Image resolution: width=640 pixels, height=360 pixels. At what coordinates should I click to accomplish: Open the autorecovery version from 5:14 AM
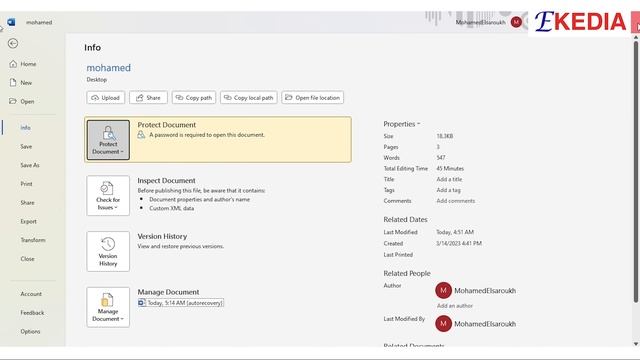181,303
